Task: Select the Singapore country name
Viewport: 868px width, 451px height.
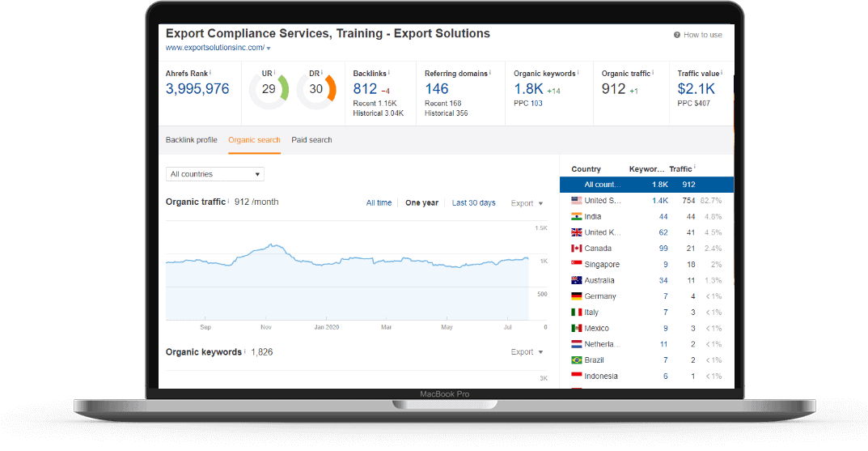Action: pos(602,264)
